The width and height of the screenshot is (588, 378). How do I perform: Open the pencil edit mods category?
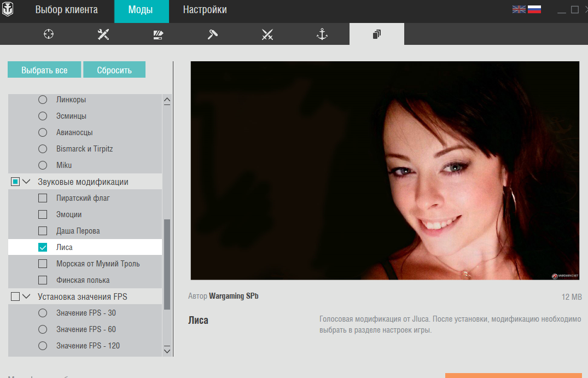(158, 34)
